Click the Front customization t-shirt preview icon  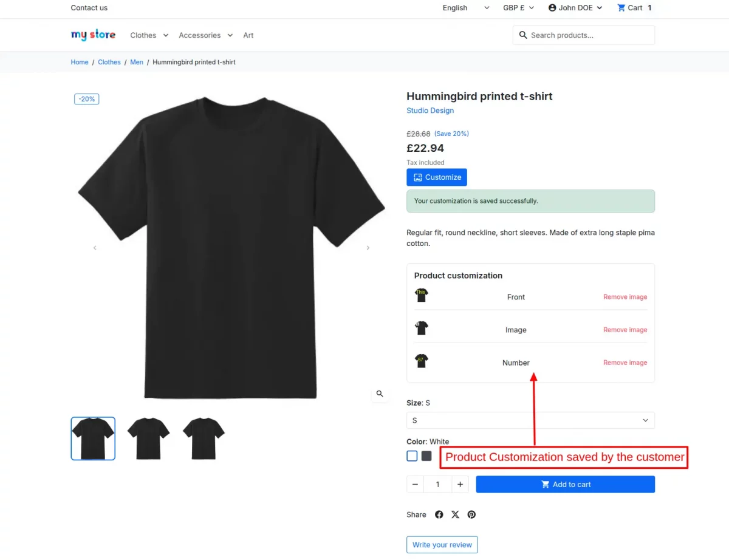(x=422, y=296)
